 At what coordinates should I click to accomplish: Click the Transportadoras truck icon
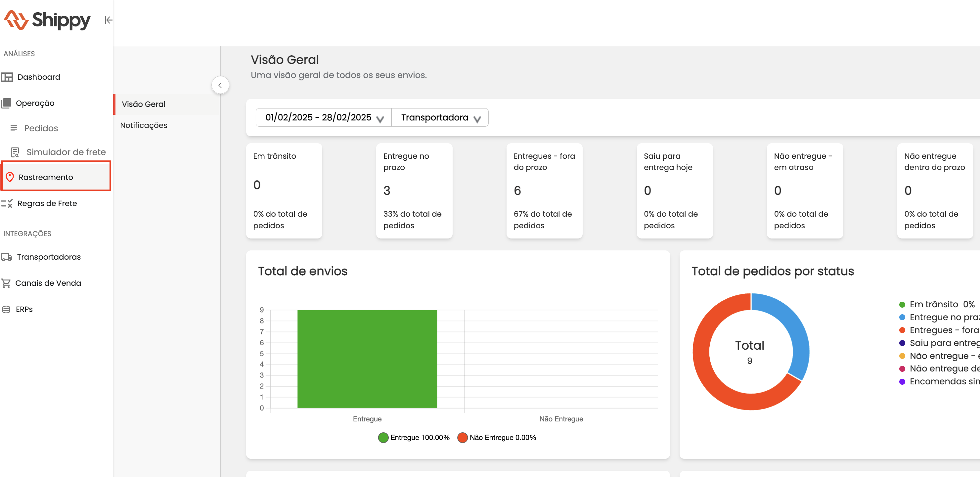coord(7,257)
